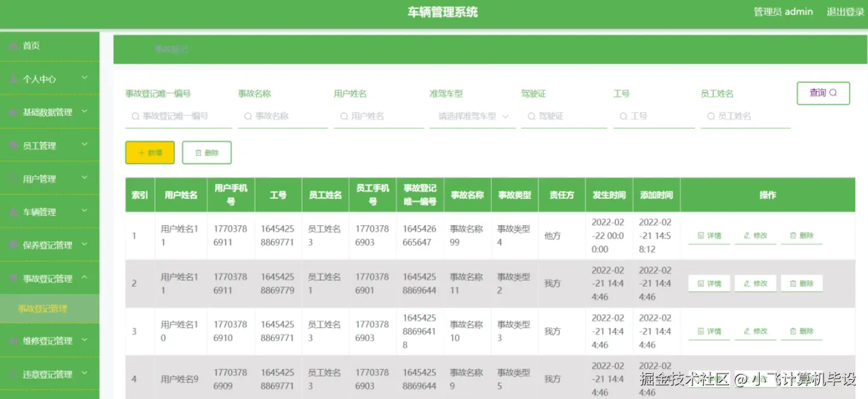Screen dimensions: 868x399
Task: Click the icon beside 员工管理
Action: click(x=14, y=145)
